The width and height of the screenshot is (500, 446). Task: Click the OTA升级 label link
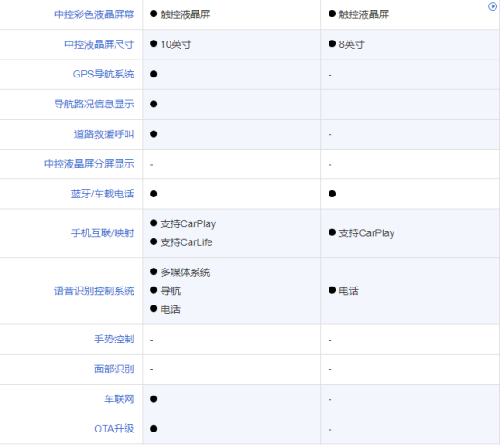[114, 428]
